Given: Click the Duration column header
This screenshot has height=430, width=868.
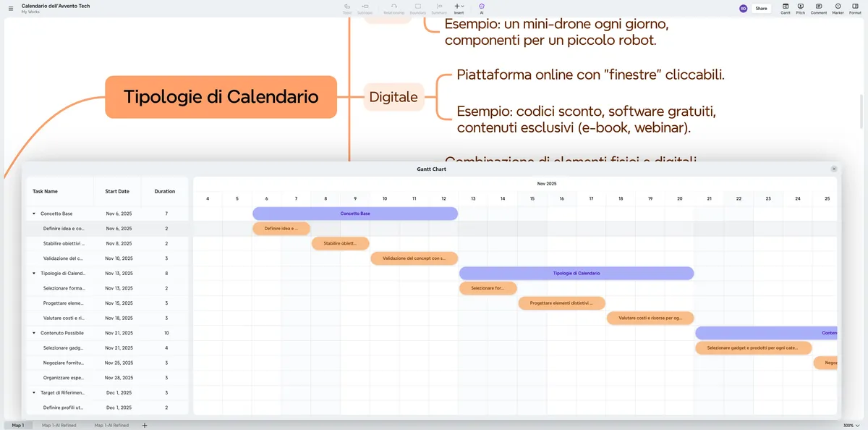Looking at the screenshot, I should pyautogui.click(x=165, y=192).
